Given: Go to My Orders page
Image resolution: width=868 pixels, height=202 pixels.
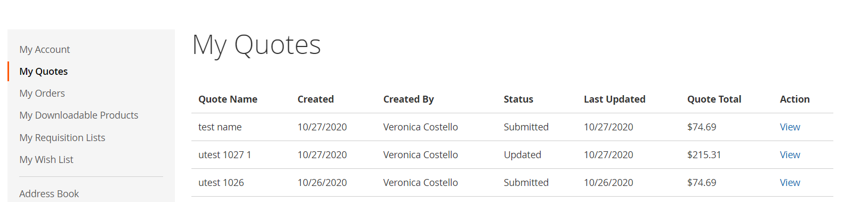Looking at the screenshot, I should (x=42, y=93).
